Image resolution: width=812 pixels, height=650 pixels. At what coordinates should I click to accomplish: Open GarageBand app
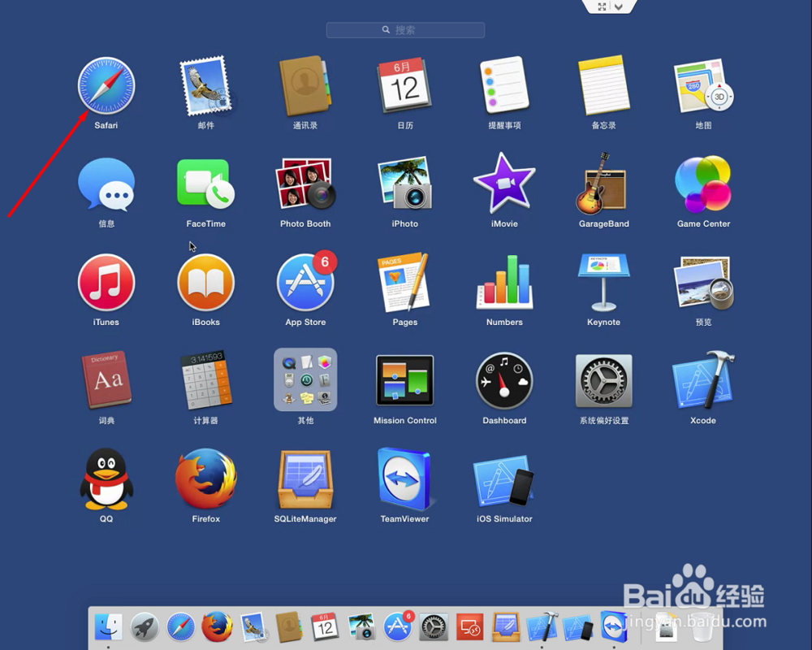602,184
